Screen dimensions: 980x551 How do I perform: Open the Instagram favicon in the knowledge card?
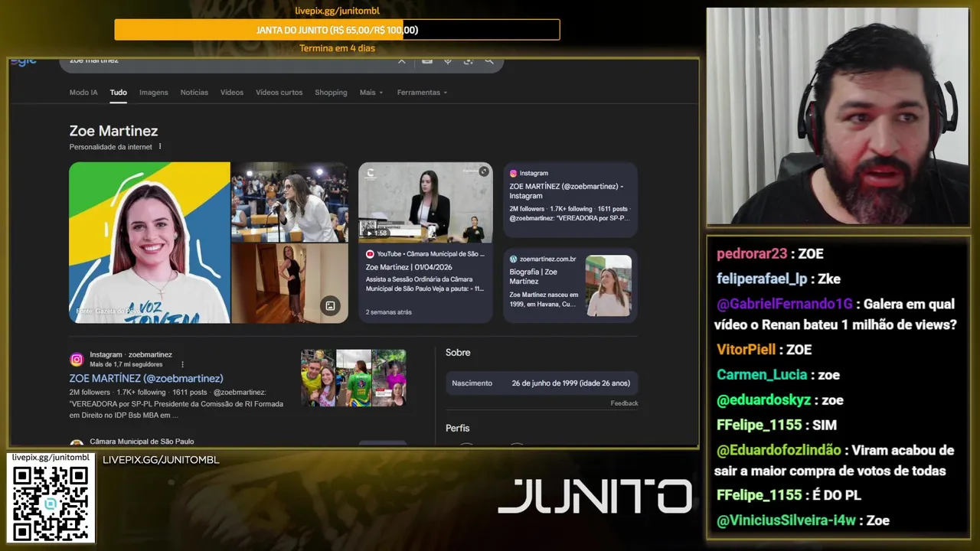coord(513,174)
